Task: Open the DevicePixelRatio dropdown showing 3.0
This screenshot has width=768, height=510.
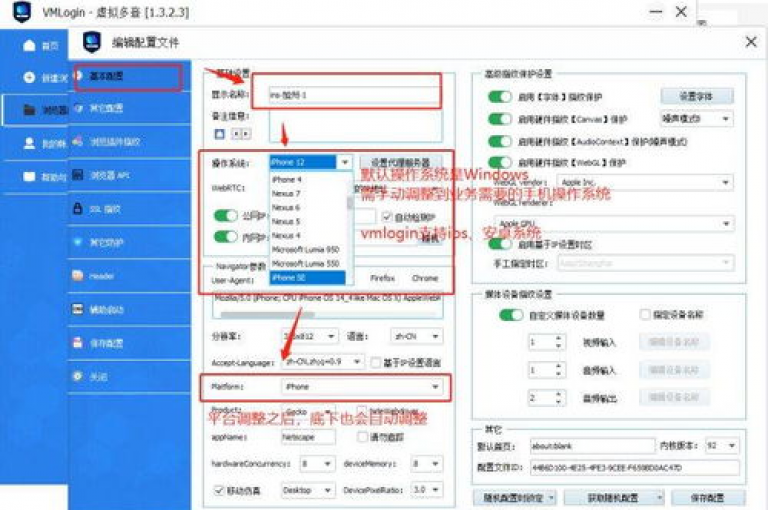Action: (x=426, y=489)
